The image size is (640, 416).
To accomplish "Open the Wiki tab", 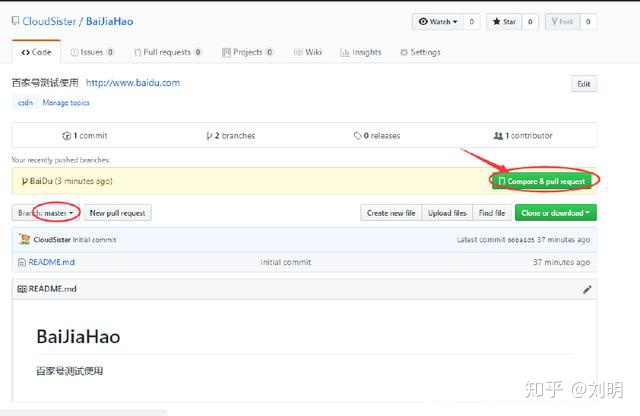I will coord(308,52).
